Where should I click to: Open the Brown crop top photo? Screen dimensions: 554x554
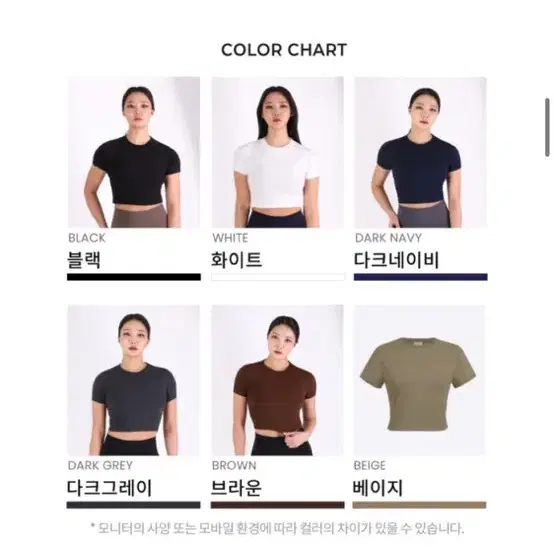tap(278, 381)
